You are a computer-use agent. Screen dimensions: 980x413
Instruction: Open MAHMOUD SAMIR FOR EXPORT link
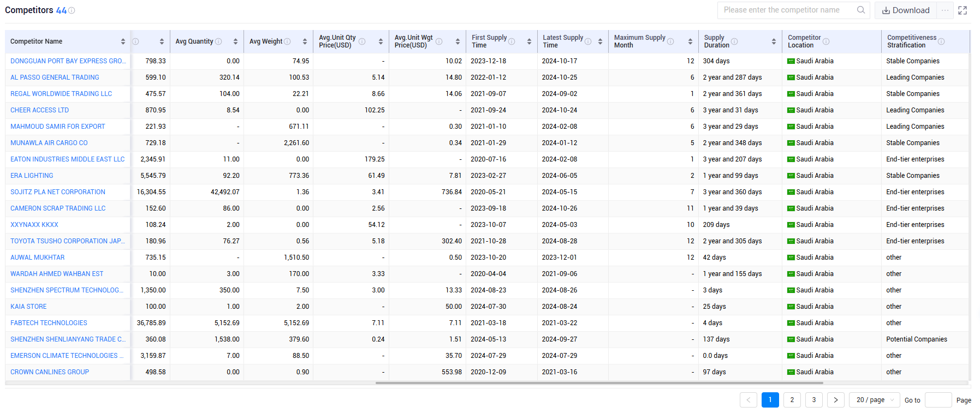point(57,127)
